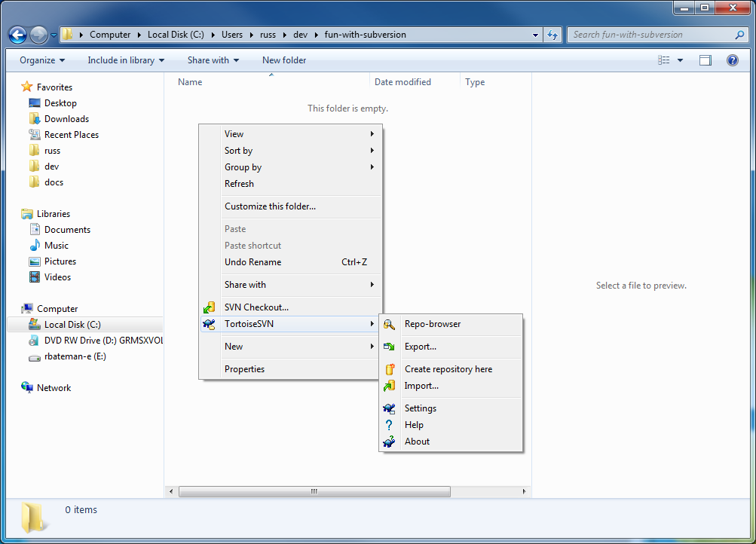Select Computer in the navigation pane
The image size is (756, 544).
coord(57,309)
